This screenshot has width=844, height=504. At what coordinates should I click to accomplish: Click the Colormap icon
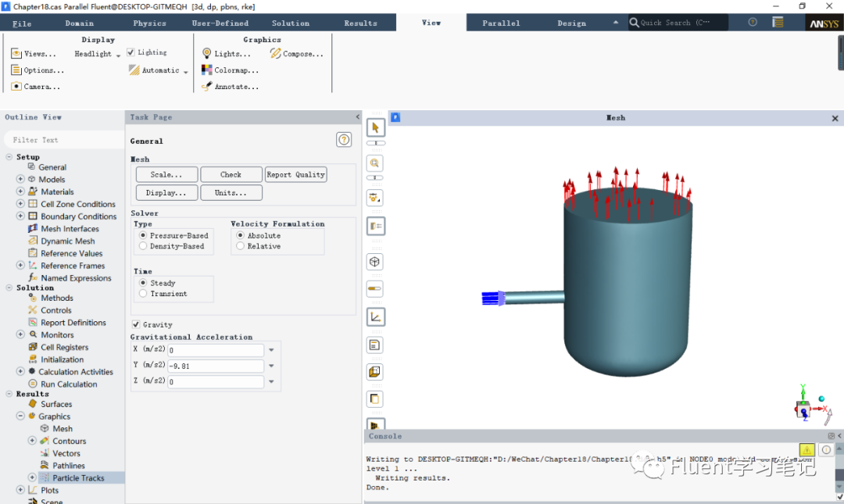point(206,70)
